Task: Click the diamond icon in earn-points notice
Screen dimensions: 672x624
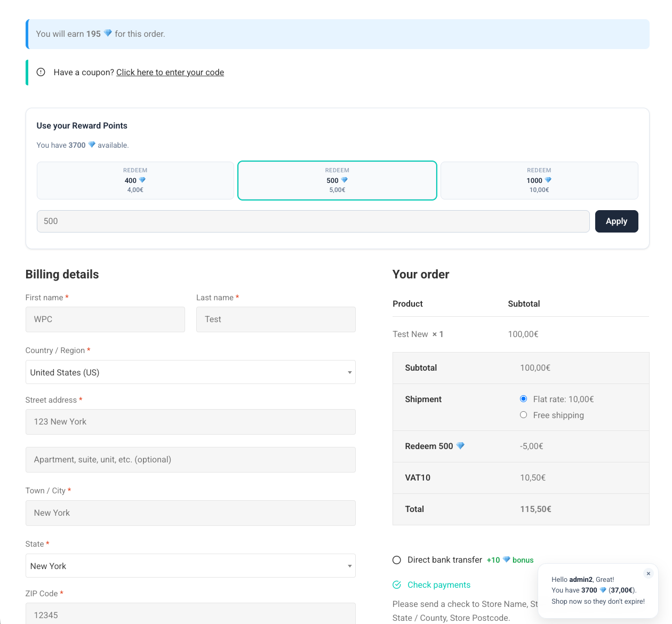Action: [108, 33]
